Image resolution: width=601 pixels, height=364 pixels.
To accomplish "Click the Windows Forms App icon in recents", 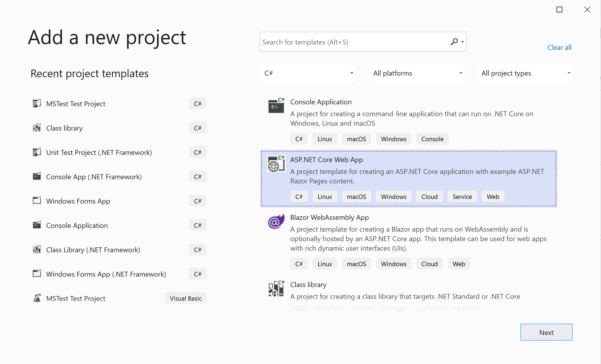I will tap(37, 201).
